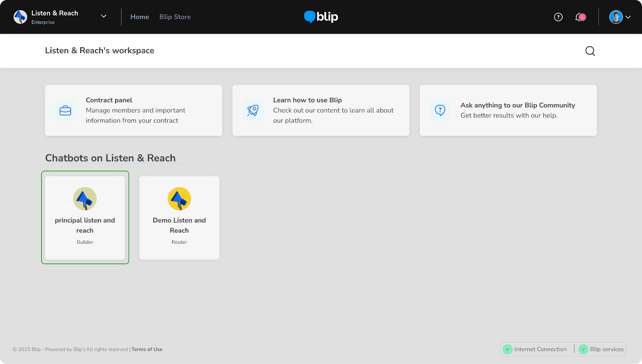Click the Blip services status check icon
This screenshot has width=642, height=364.
click(583, 349)
